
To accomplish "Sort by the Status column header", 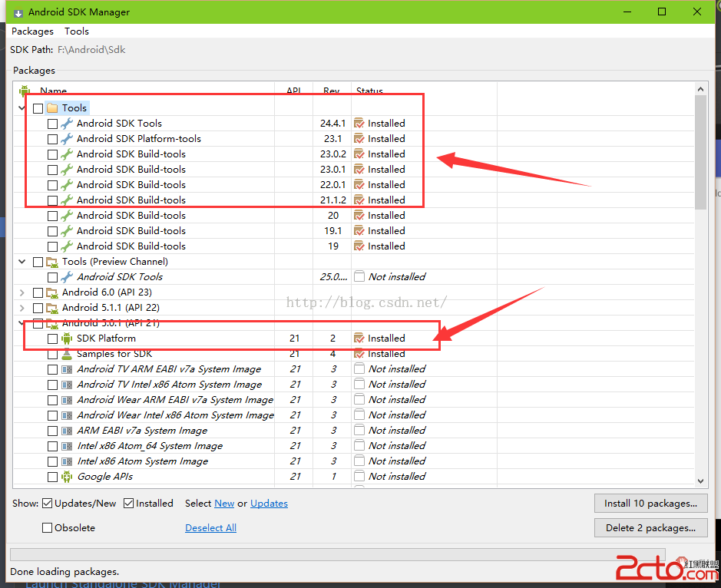I will [369, 91].
